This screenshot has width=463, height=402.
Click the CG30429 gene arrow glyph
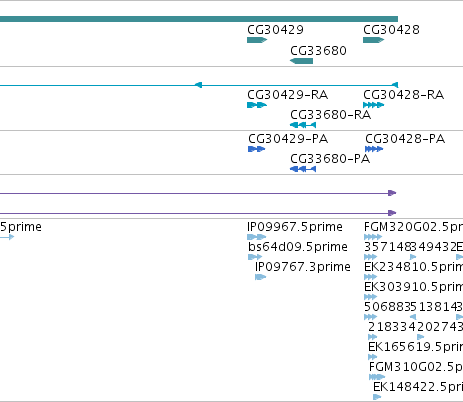pos(257,40)
